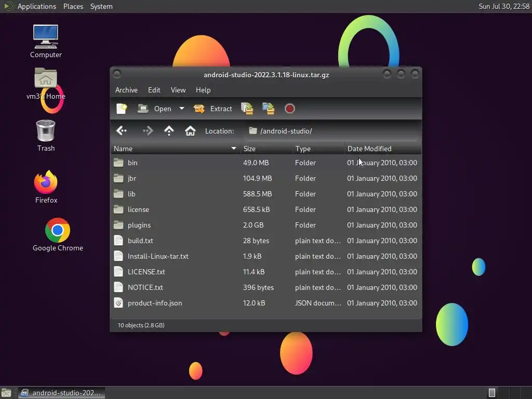This screenshot has width=532, height=399.
Task: Select the plugins folder icon
Action: [118, 225]
